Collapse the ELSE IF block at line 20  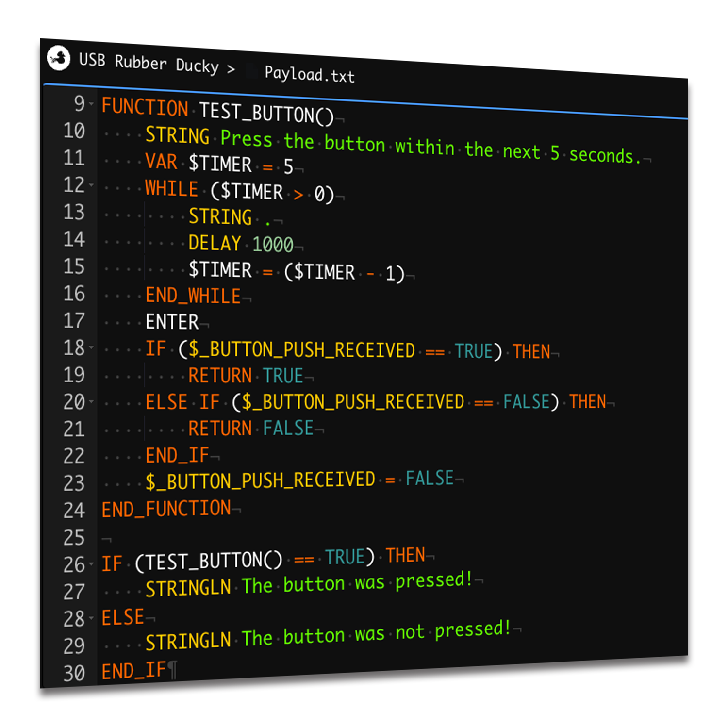click(91, 401)
